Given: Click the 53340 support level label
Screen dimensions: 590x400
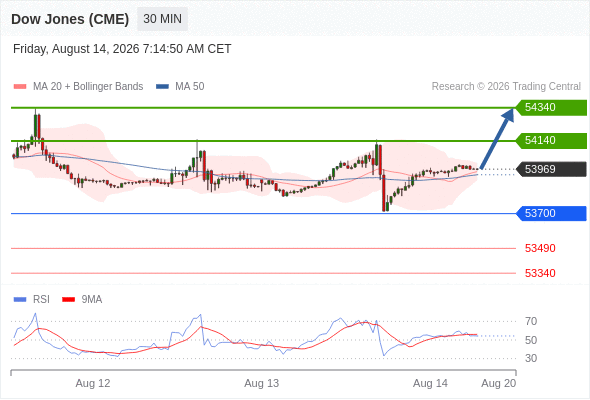Looking at the screenshot, I should coord(540,273).
